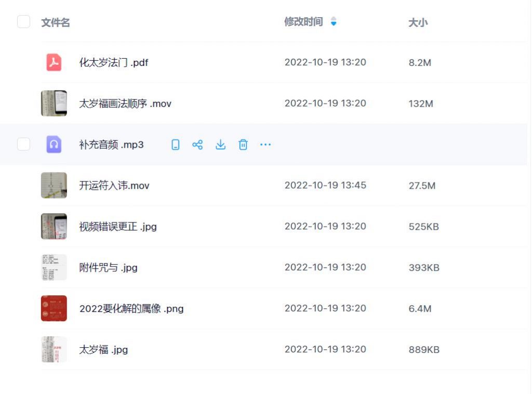Click the mobile device icon for 补充音频.mp3
The width and height of the screenshot is (532, 394).
tap(176, 145)
